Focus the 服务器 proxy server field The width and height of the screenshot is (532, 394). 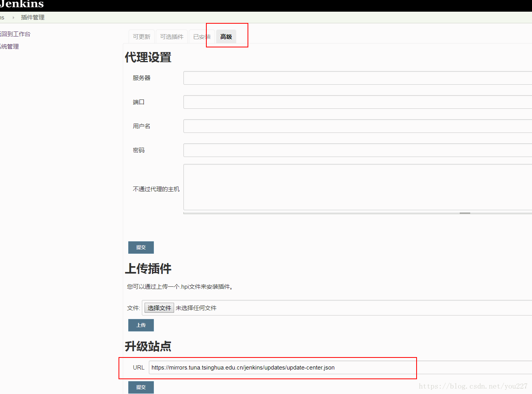coord(358,78)
